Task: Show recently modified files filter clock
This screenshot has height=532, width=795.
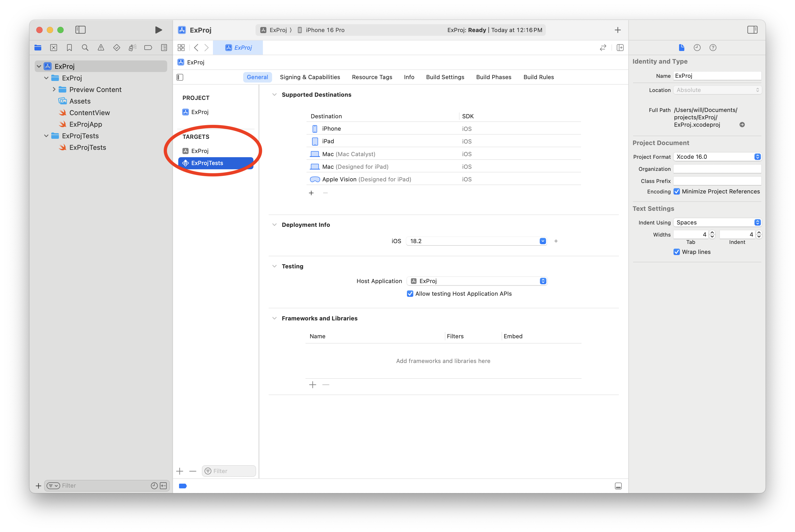Action: (154, 485)
